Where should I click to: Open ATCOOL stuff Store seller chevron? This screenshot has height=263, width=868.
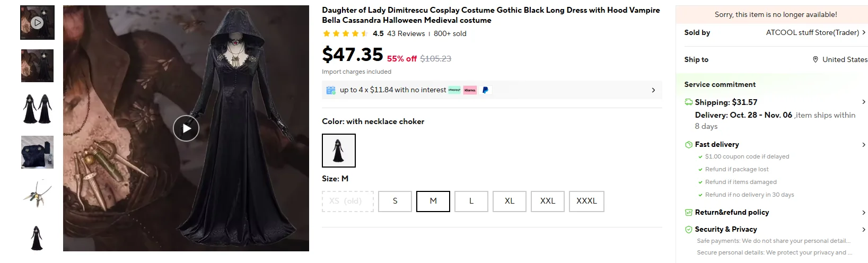[864, 32]
